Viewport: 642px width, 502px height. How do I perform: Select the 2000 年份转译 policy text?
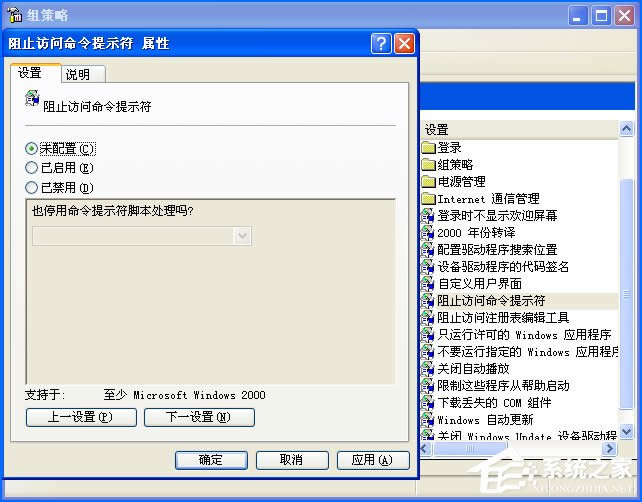click(476, 233)
